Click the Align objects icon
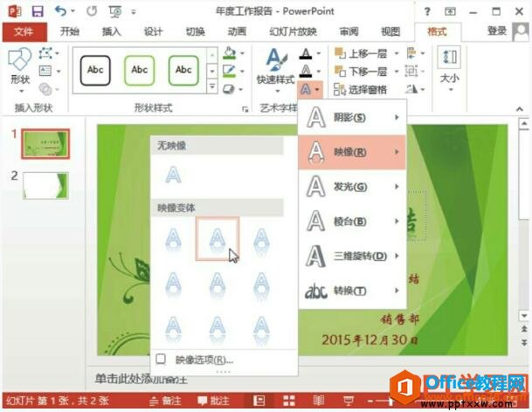The height and width of the screenshot is (412, 532). (411, 53)
